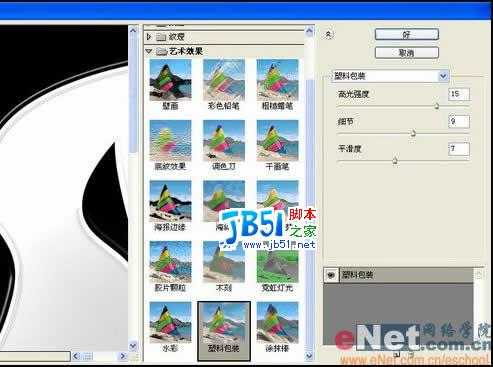Select the 壁画 (Fresco) filter thumbnail

(x=170, y=80)
